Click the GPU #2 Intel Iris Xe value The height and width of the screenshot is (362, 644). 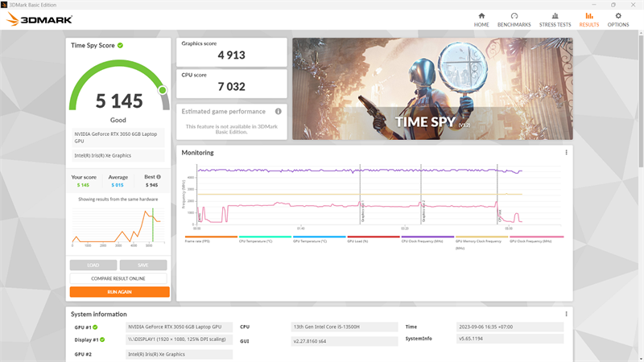(179, 354)
